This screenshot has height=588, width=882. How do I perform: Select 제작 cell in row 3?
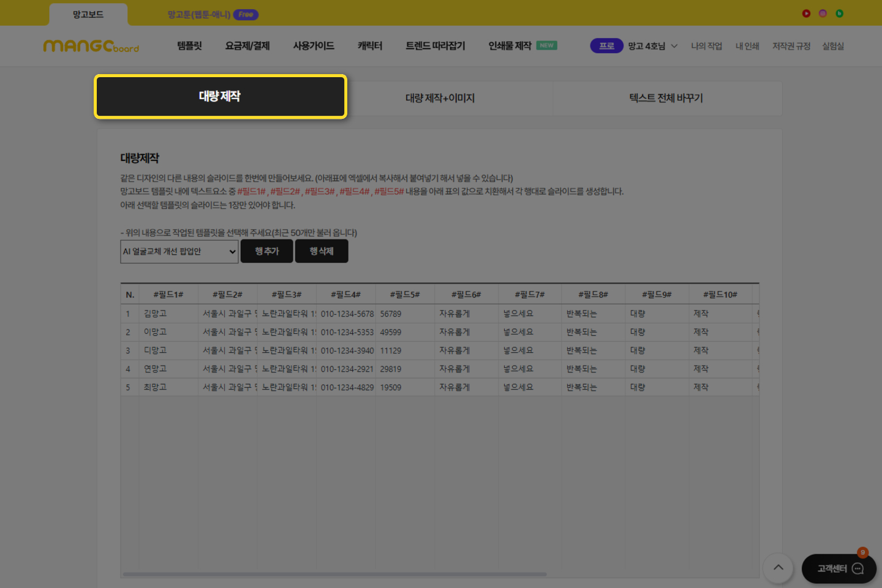[720, 350]
